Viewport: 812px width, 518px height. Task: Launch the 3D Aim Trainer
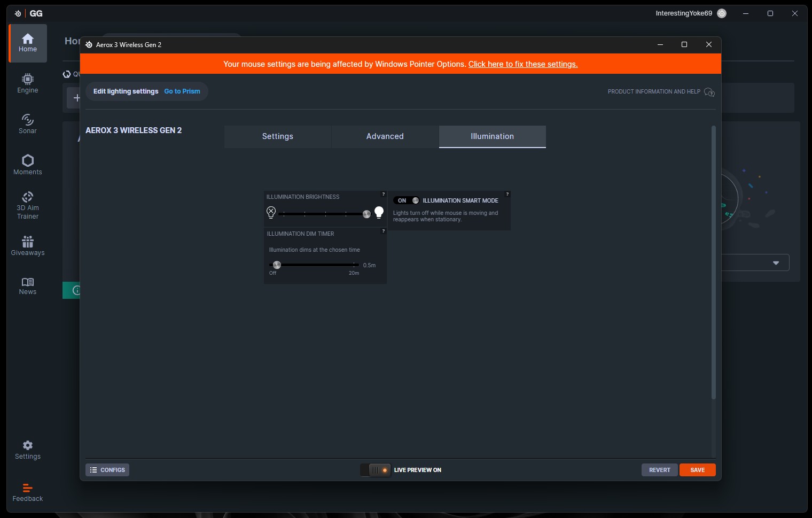click(28, 205)
